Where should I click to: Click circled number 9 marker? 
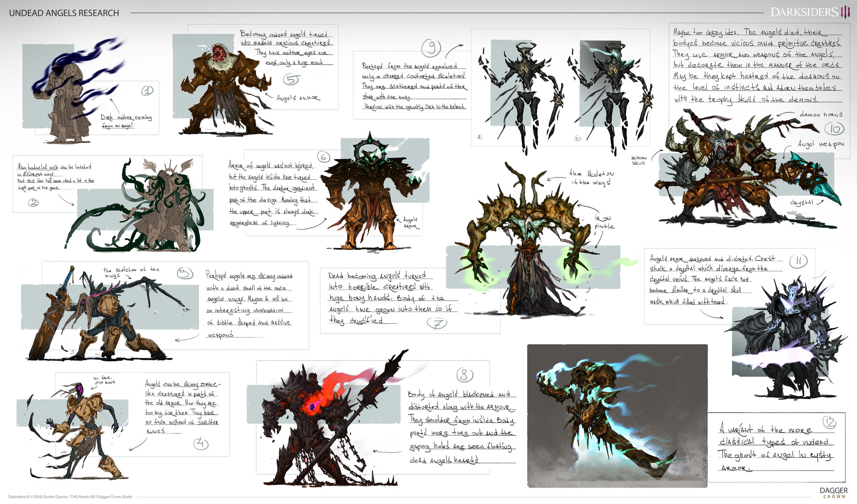(431, 47)
